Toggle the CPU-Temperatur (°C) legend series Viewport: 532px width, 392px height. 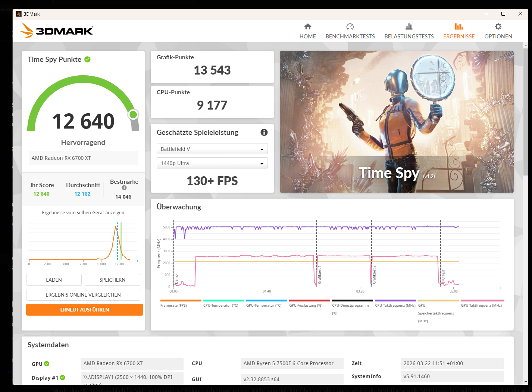[223, 303]
